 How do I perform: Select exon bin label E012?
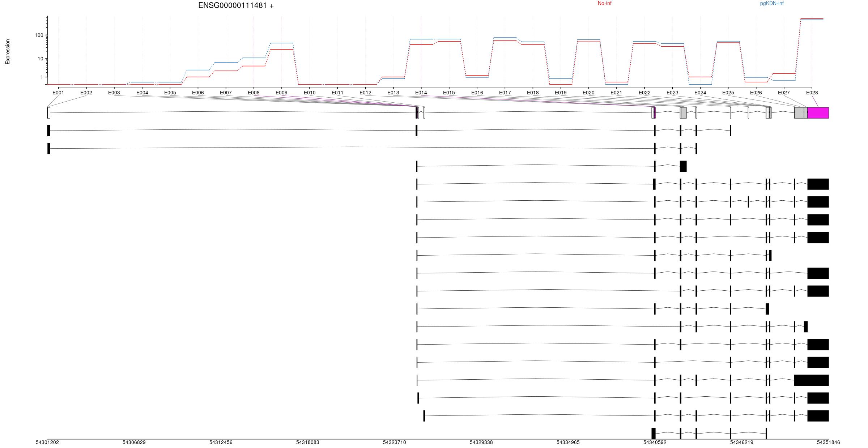[x=365, y=93]
